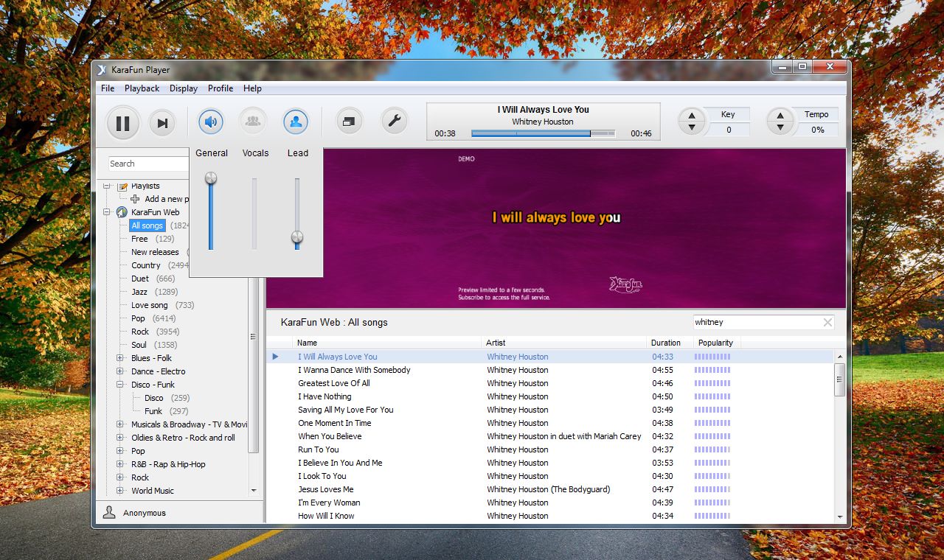Toggle the general volume speaker icon
The width and height of the screenshot is (944, 560).
coord(211,122)
